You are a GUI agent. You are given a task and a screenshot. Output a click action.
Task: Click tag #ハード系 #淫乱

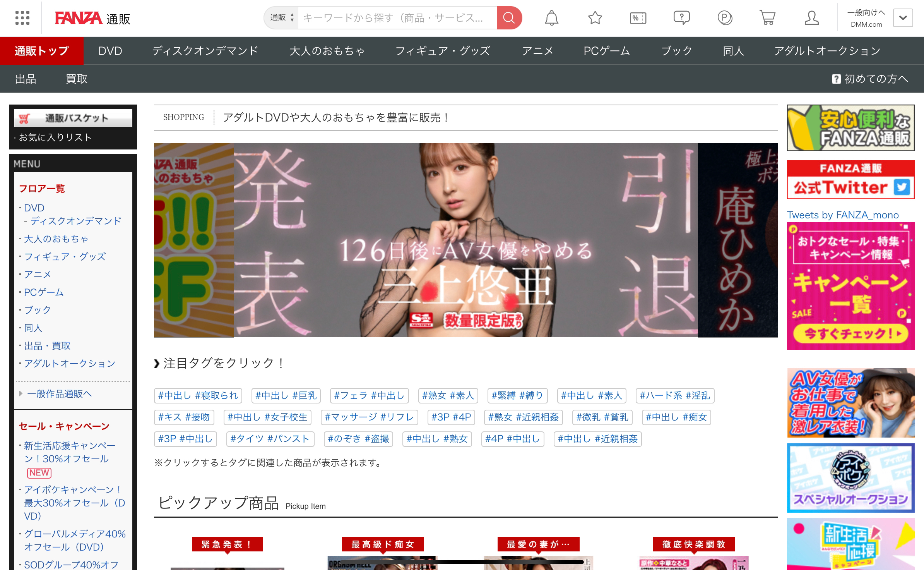(x=675, y=396)
